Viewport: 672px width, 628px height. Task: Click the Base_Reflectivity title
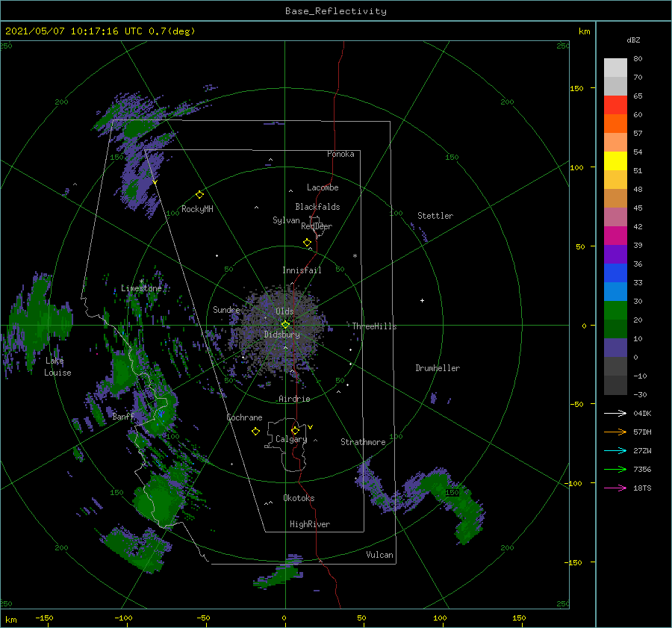(x=336, y=11)
